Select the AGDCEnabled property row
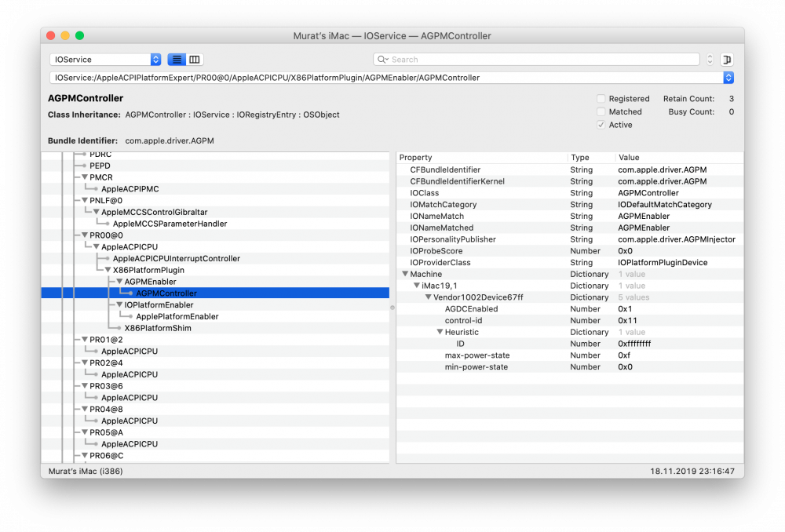 tap(570, 309)
